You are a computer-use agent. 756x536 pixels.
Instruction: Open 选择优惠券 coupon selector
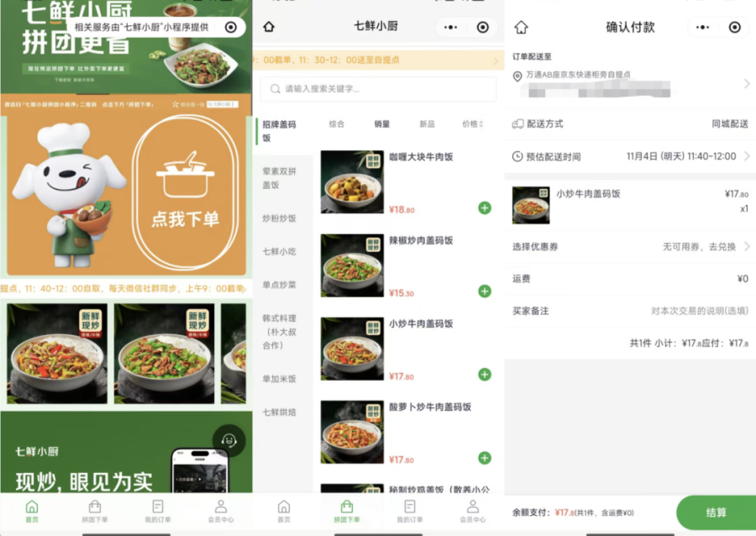pos(706,247)
